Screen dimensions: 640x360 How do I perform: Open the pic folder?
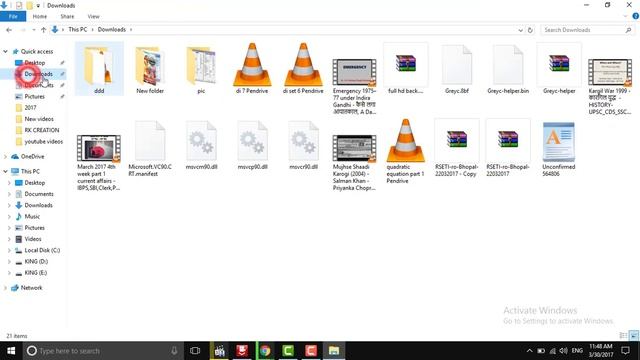pos(201,69)
